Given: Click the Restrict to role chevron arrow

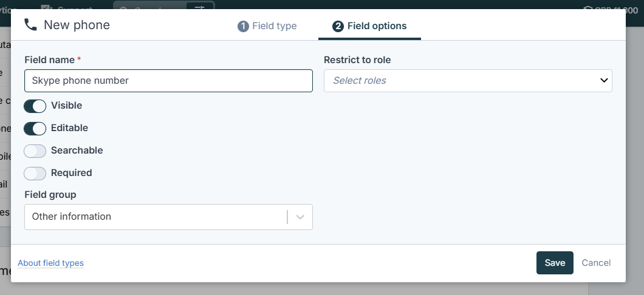Looking at the screenshot, I should [604, 80].
